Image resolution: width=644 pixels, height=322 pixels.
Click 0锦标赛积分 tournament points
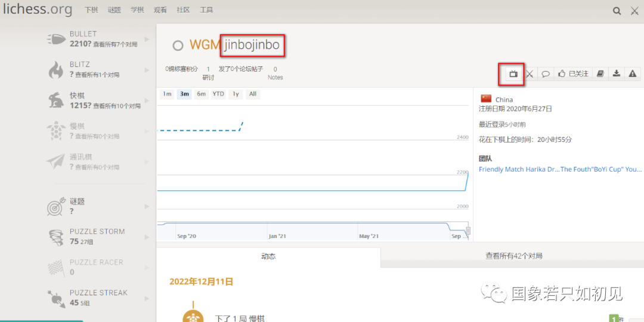181,69
